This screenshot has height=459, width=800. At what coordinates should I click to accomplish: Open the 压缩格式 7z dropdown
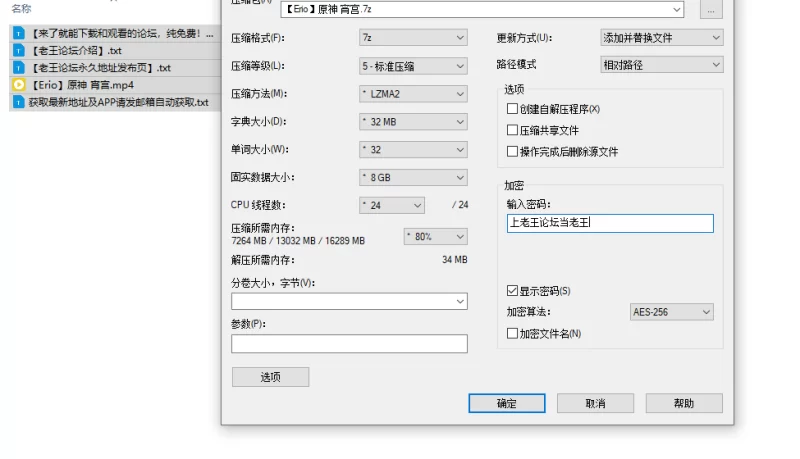click(x=413, y=38)
